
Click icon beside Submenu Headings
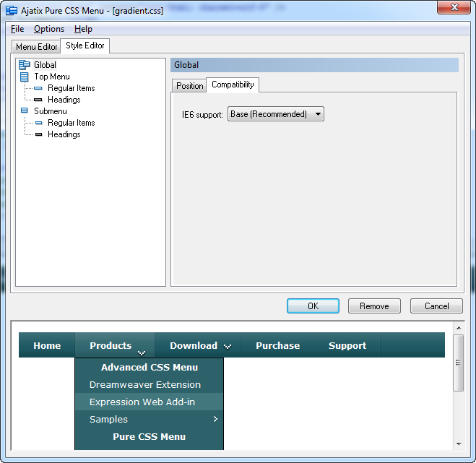[39, 134]
